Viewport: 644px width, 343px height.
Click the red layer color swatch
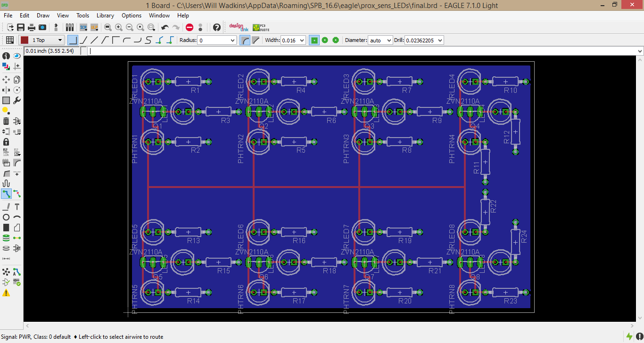(x=24, y=40)
